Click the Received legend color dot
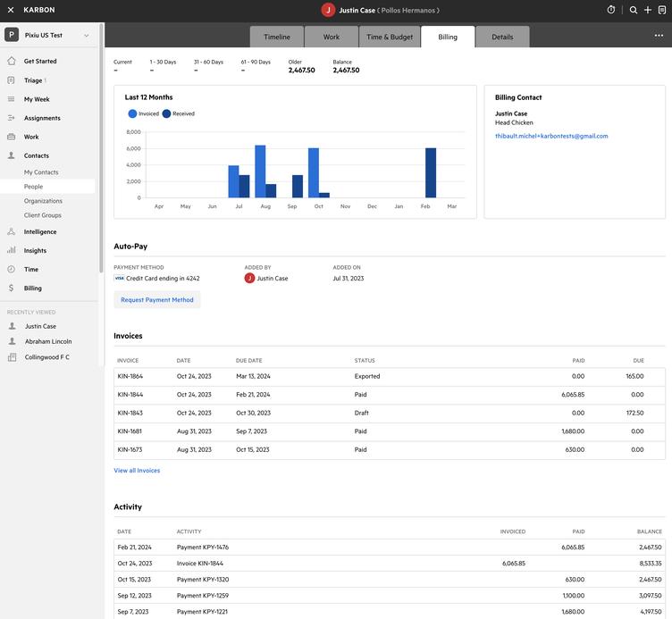This screenshot has height=619, width=672. tap(166, 113)
